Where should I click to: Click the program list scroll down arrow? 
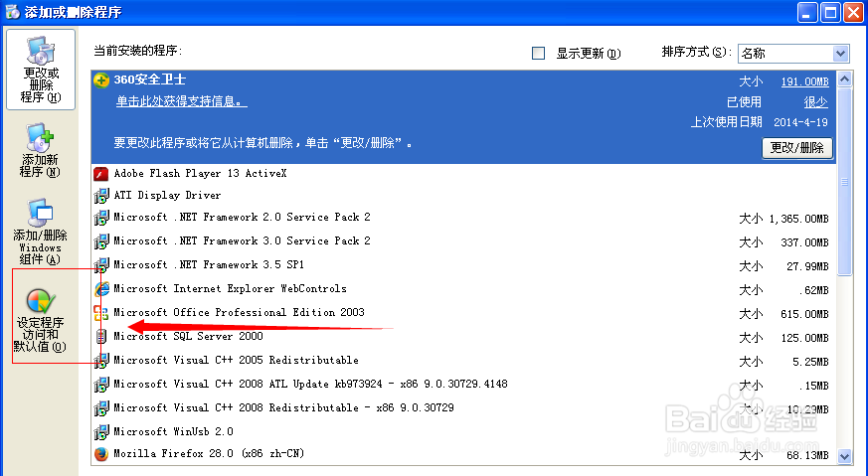tap(844, 457)
